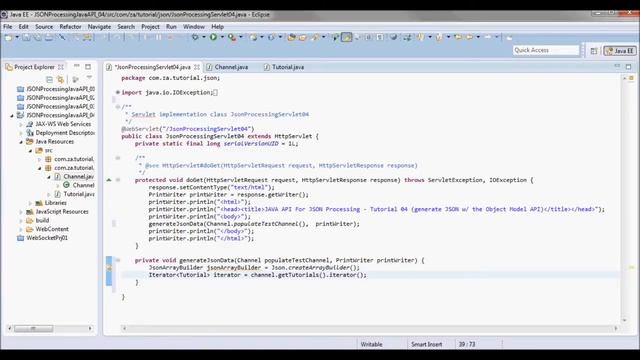The height and width of the screenshot is (360, 640).
Task: Collapse the Java Resources tree node
Action: pyautogui.click(x=21, y=142)
